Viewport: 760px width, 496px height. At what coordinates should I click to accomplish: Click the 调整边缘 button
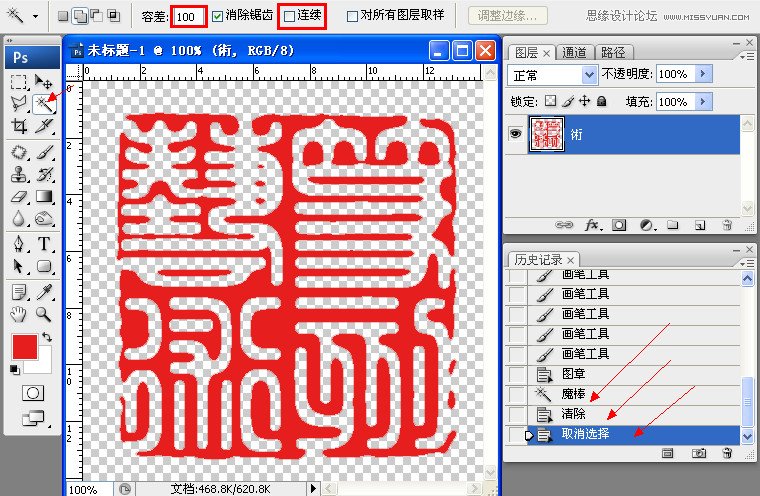point(507,16)
